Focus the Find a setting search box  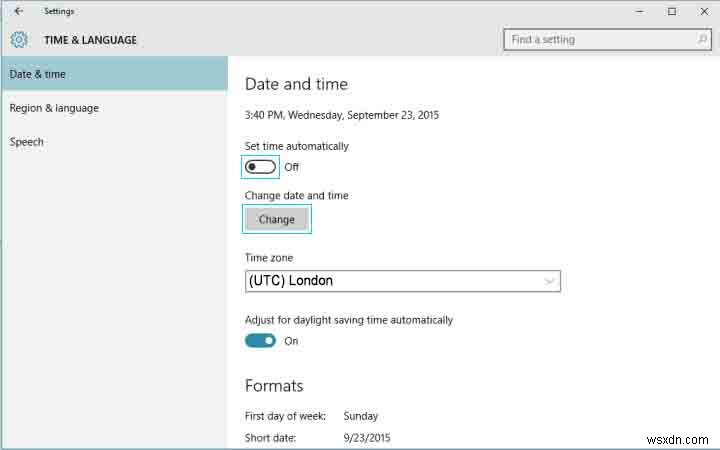[x=607, y=39]
